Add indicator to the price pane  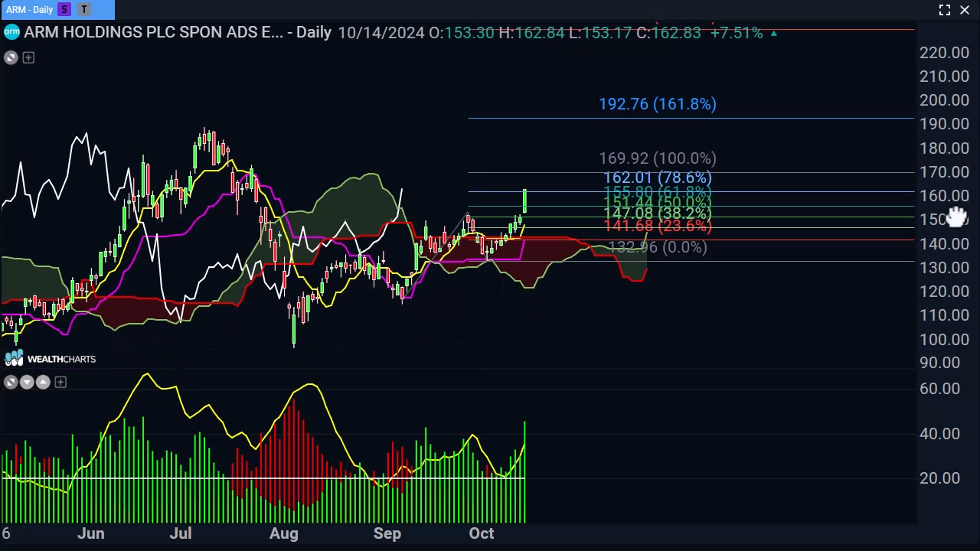[28, 57]
